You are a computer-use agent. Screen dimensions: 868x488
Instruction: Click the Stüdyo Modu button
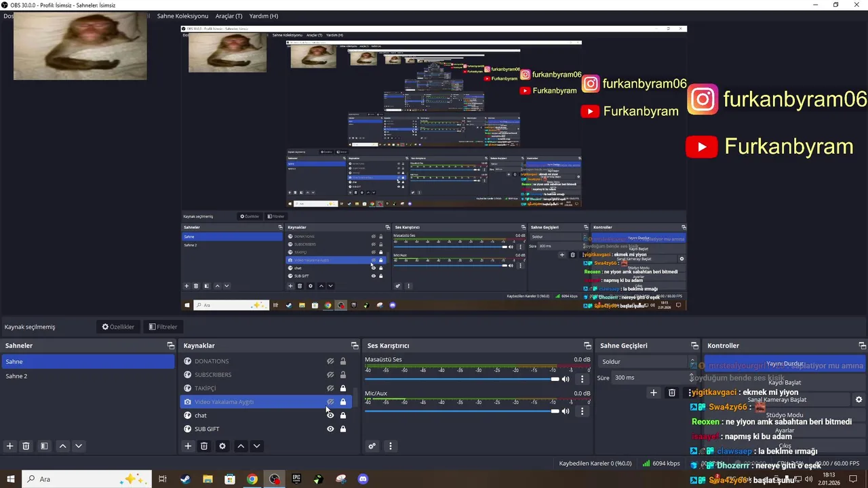click(785, 415)
